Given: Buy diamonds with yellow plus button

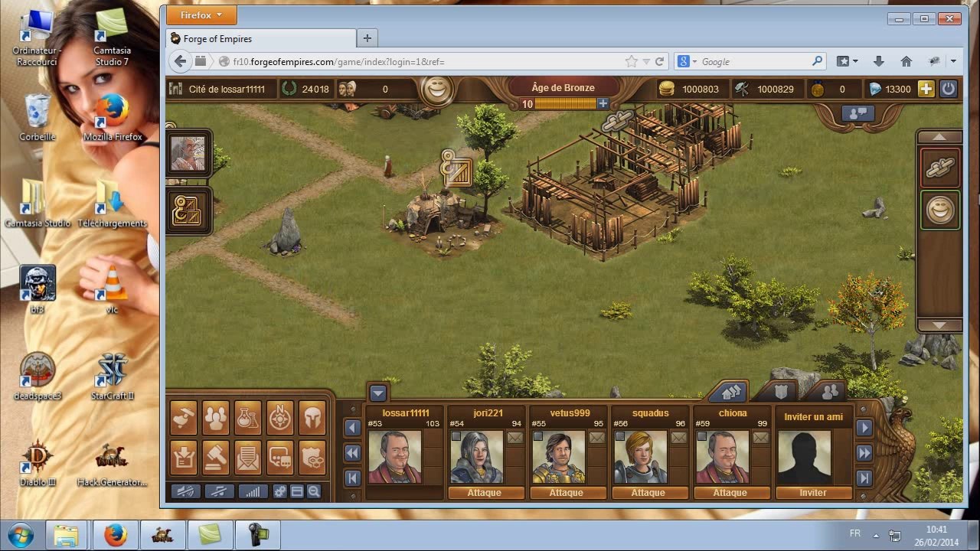Looking at the screenshot, I should [926, 89].
